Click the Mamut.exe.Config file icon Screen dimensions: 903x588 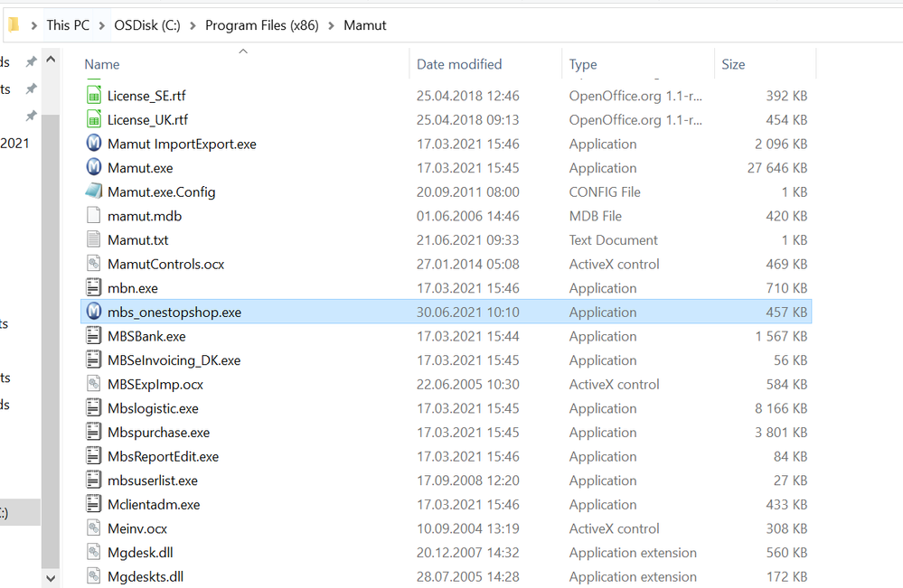coord(94,191)
